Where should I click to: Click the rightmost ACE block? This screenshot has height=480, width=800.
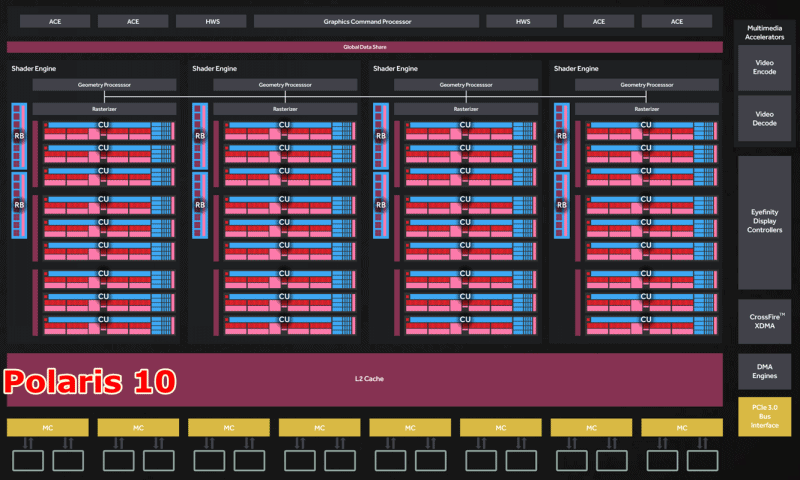(677, 21)
